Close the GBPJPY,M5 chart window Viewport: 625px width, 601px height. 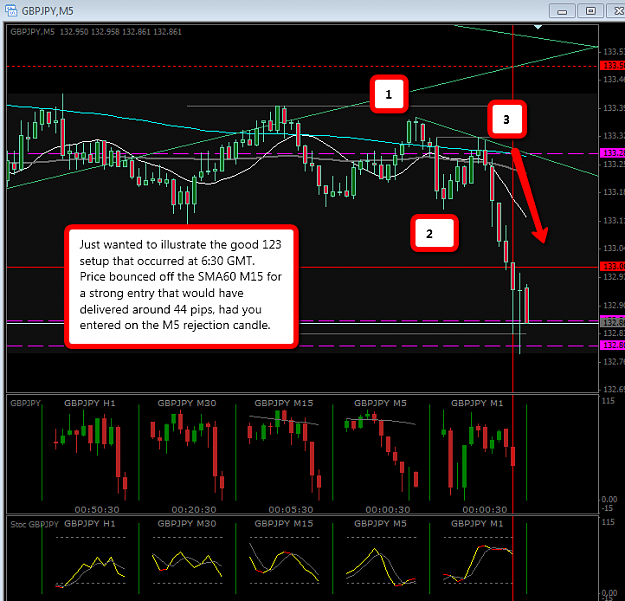616,11
